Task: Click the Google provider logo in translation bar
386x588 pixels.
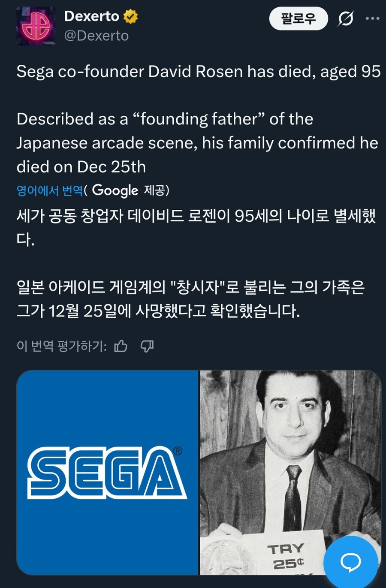Action: (114, 190)
